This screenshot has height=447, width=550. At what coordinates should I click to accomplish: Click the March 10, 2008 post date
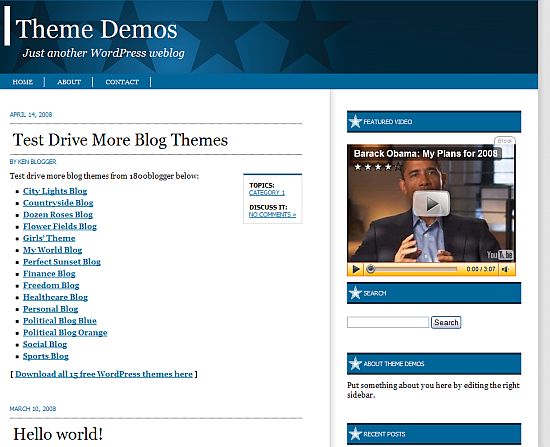(33, 408)
